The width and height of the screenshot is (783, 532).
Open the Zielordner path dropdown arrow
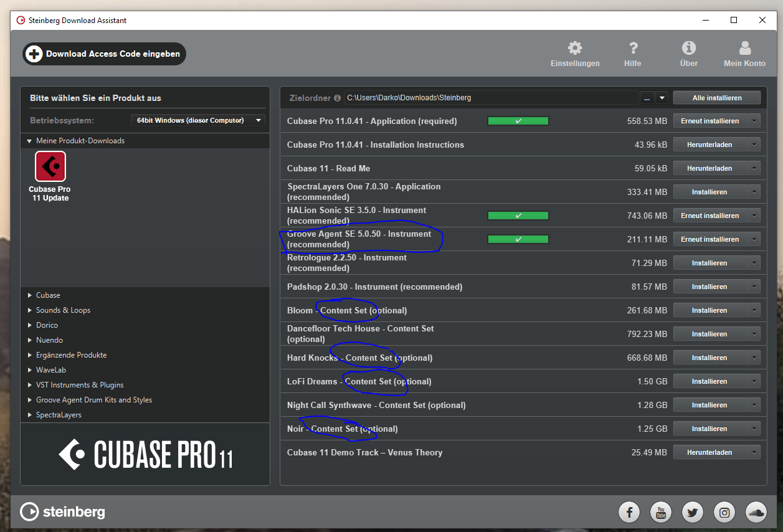[662, 97]
